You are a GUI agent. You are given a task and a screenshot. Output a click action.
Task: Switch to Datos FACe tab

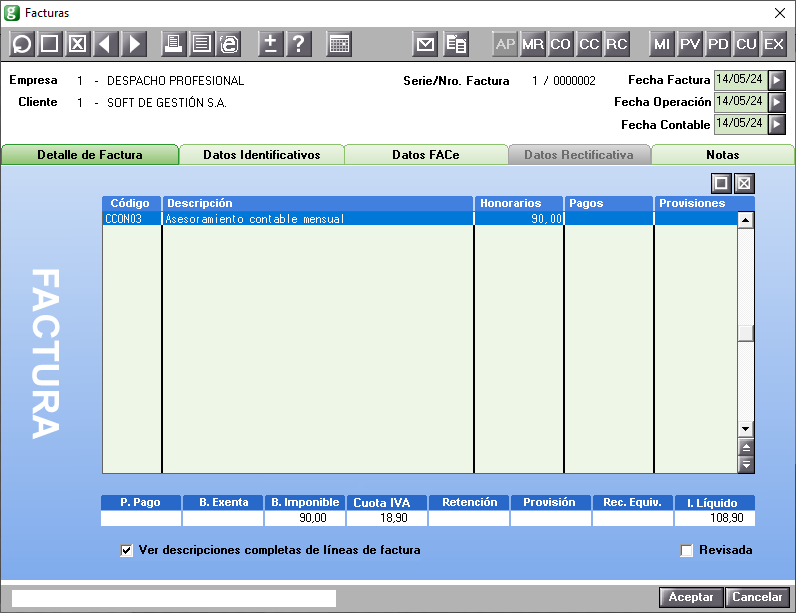426,155
